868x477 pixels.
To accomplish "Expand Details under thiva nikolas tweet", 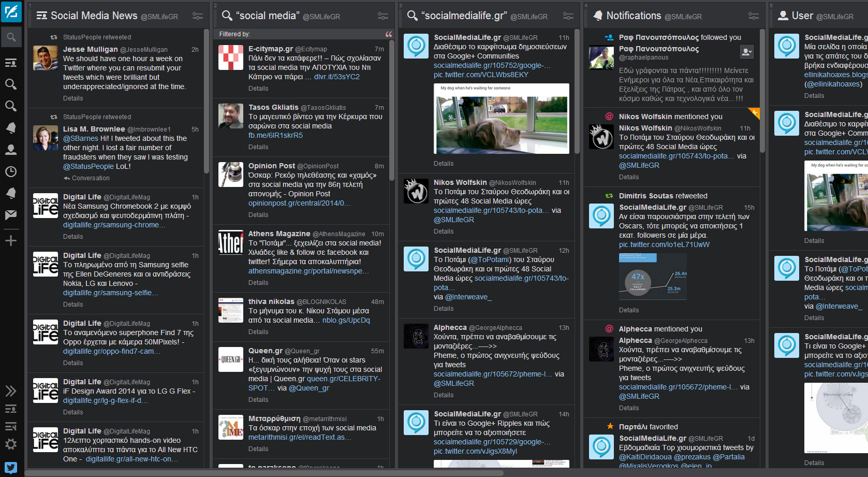I will (258, 332).
